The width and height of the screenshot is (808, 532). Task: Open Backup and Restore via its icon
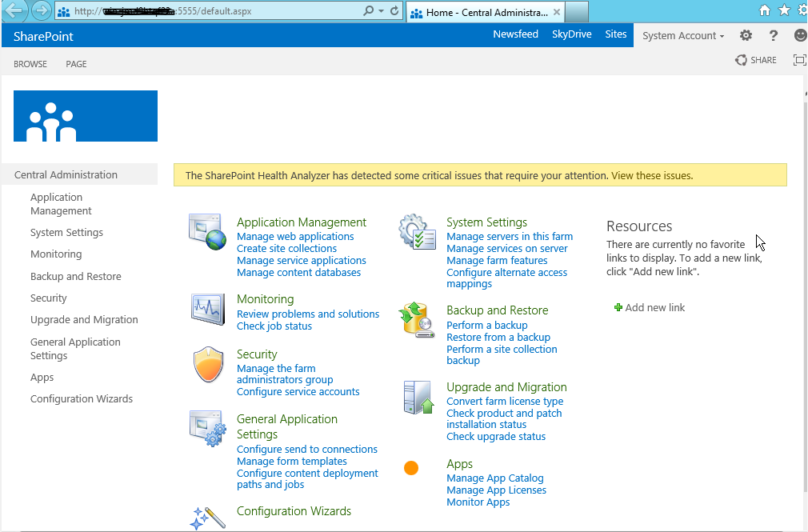[417, 318]
